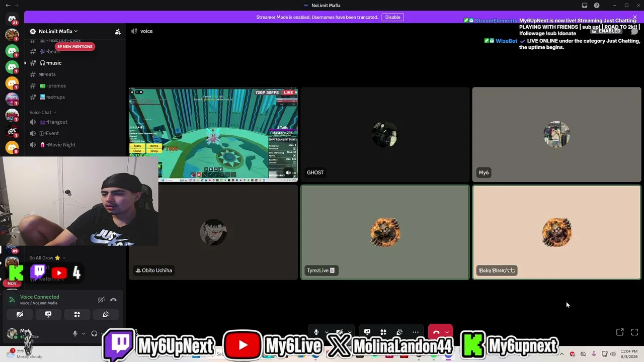Open more options in call control bar
Viewport: 644px width, 362px height.
pos(416,332)
